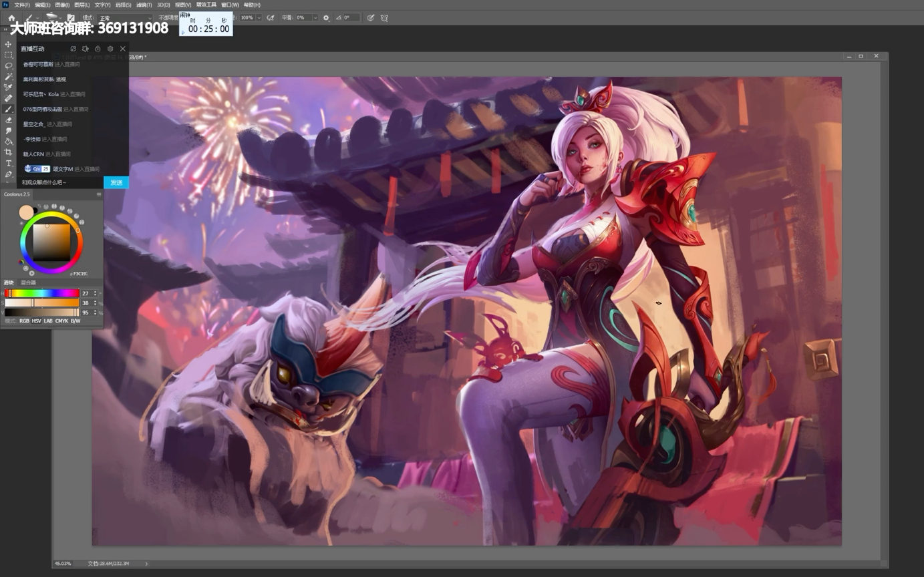Click the foreground color swatch in Coolorus

tap(26, 212)
